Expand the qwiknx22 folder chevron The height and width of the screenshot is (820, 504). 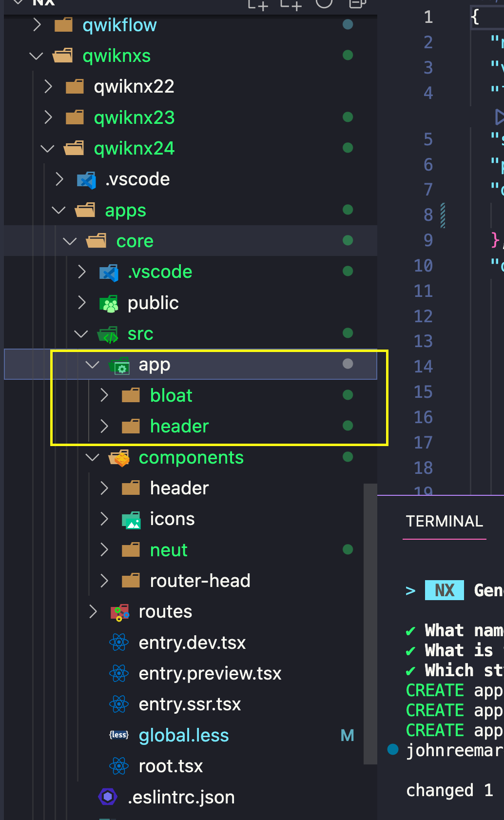click(x=48, y=86)
